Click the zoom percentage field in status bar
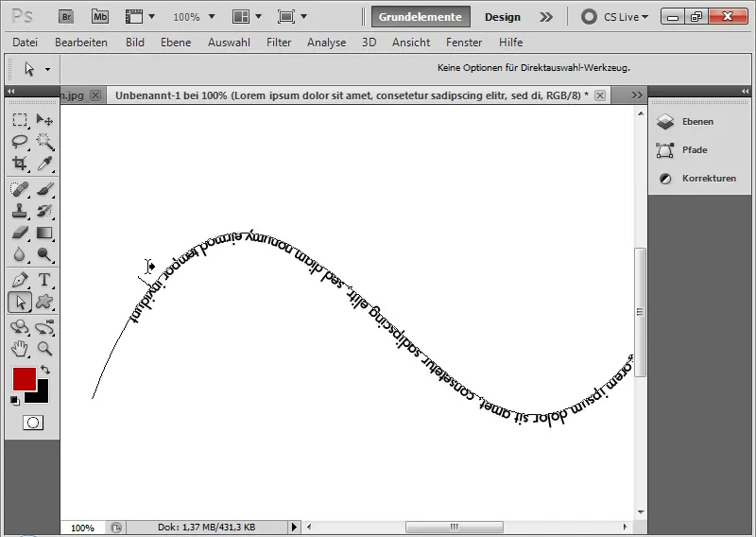This screenshot has width=756, height=537. pos(82,528)
